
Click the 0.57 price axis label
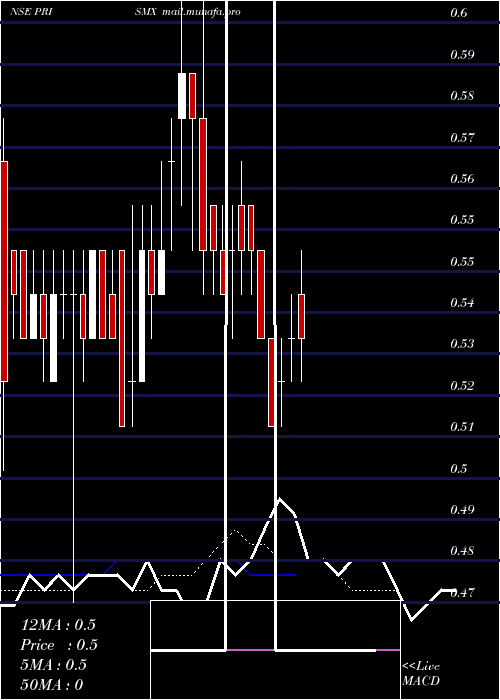pos(462,137)
